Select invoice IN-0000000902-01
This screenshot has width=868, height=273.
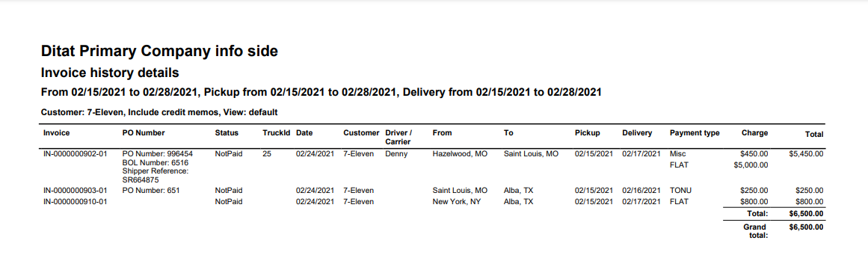tap(75, 154)
